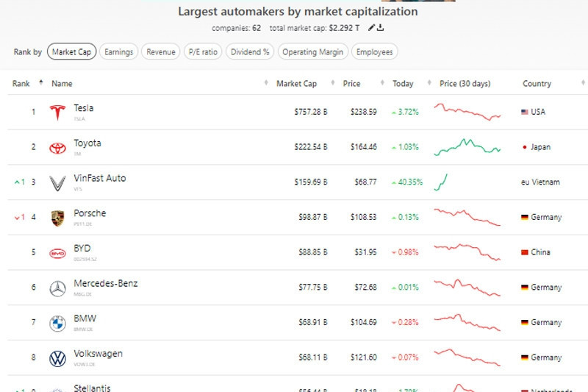Select the Market Cap ranking pill
The image size is (588, 392).
point(71,51)
